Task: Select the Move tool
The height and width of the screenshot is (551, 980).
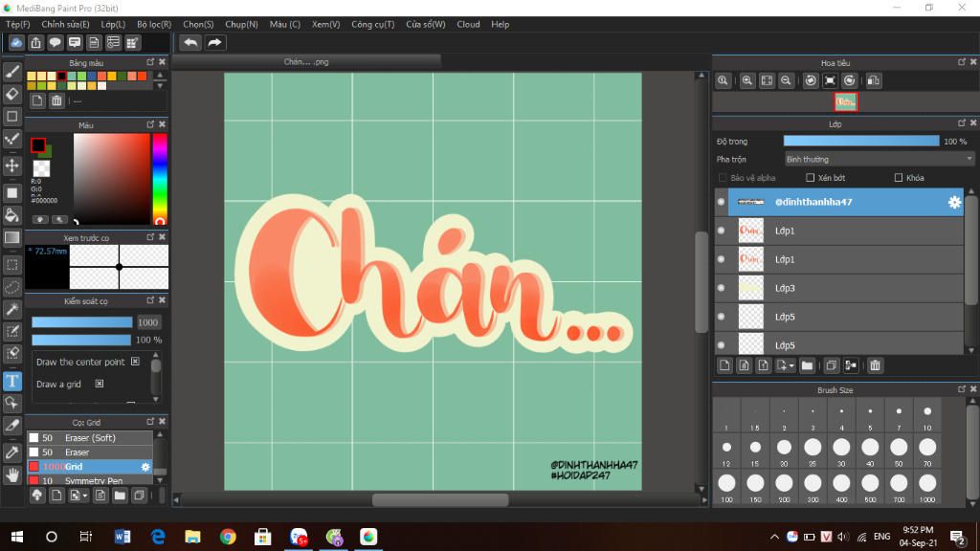Action: click(11, 165)
